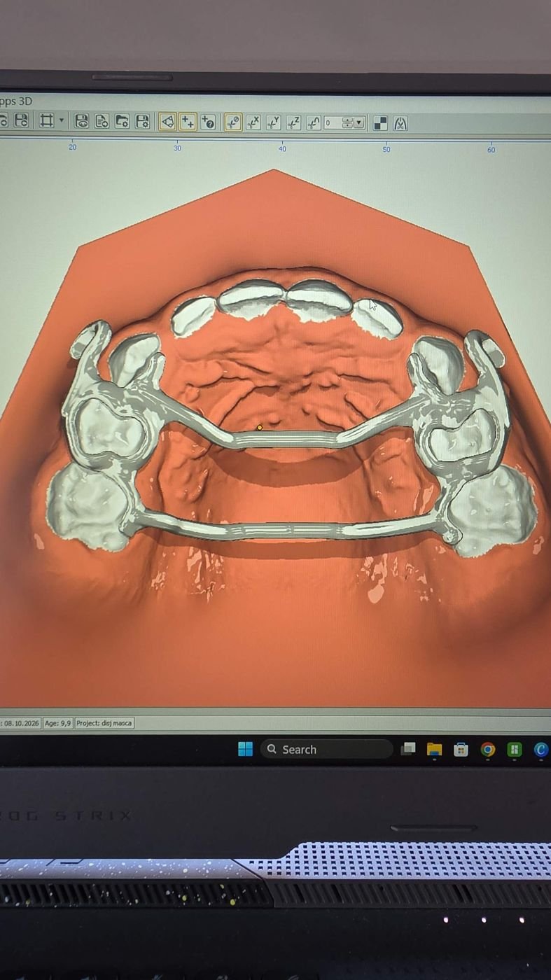Open the dropdown arrow beside grid tool
The width and height of the screenshot is (551, 980).
click(62, 121)
